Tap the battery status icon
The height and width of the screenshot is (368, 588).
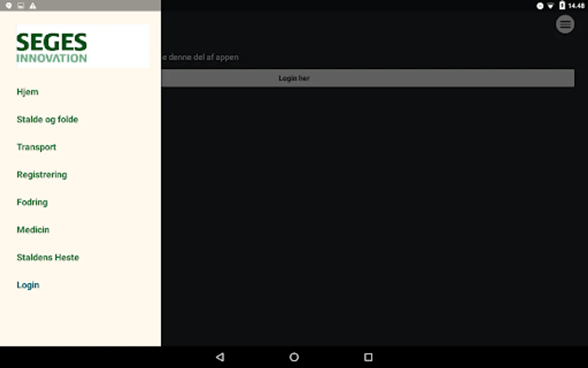point(562,6)
